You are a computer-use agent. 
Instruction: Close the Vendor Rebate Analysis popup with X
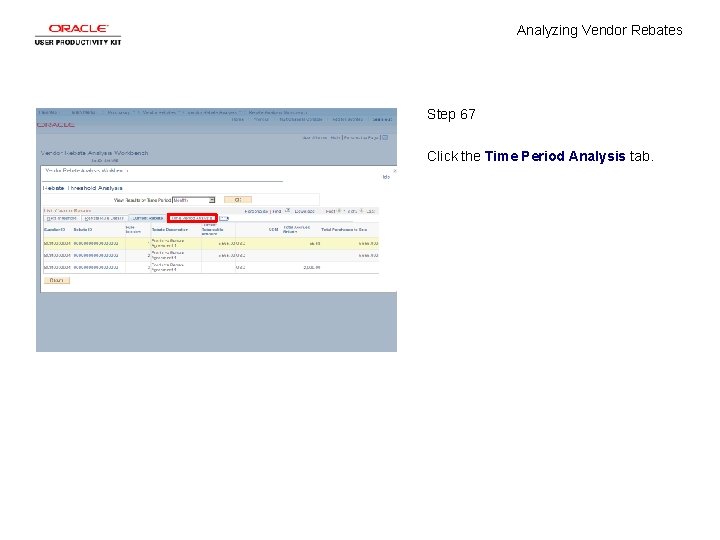(x=394, y=171)
